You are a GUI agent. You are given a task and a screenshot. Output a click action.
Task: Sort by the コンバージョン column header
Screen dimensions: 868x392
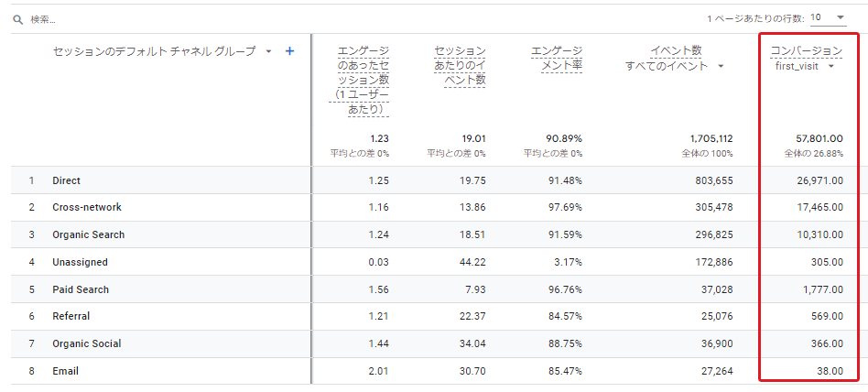pyautogui.click(x=807, y=51)
